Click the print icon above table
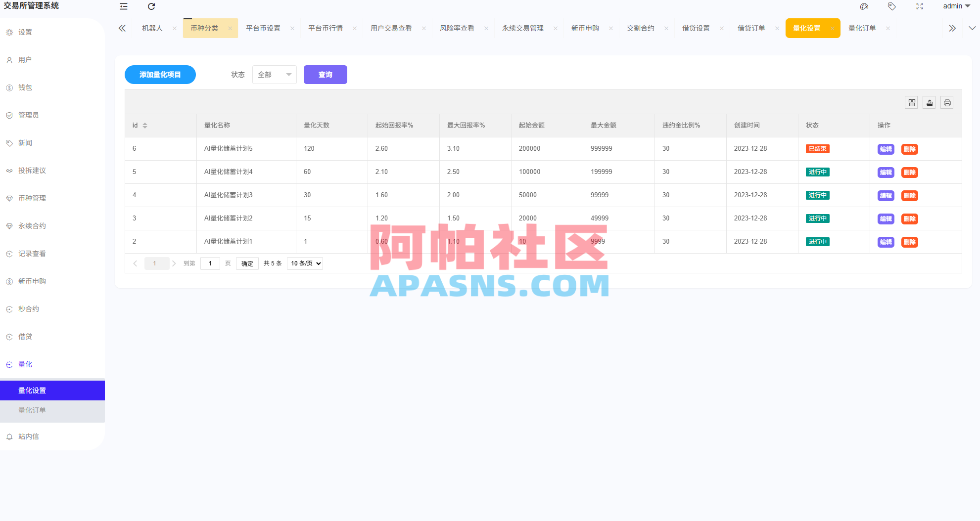Viewport: 980px width, 521px height. (x=947, y=102)
